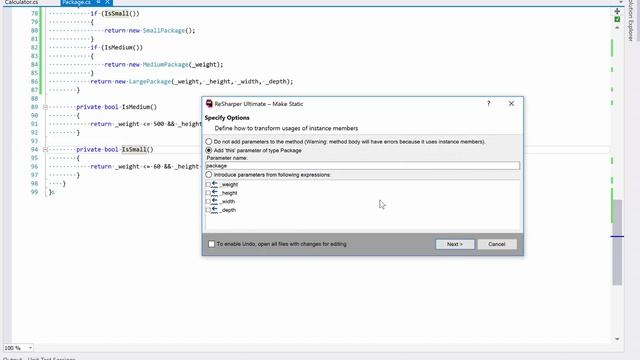Check the _width expression checkbox

point(208,202)
